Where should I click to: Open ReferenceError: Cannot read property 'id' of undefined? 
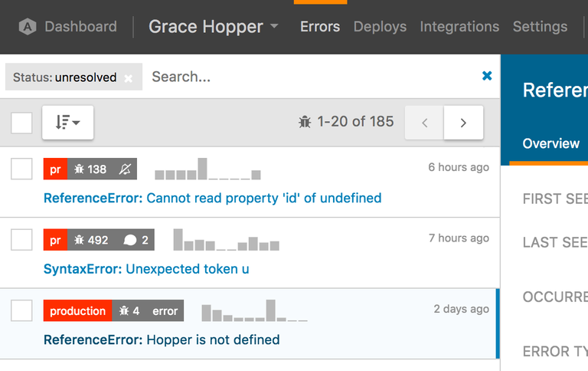(213, 198)
